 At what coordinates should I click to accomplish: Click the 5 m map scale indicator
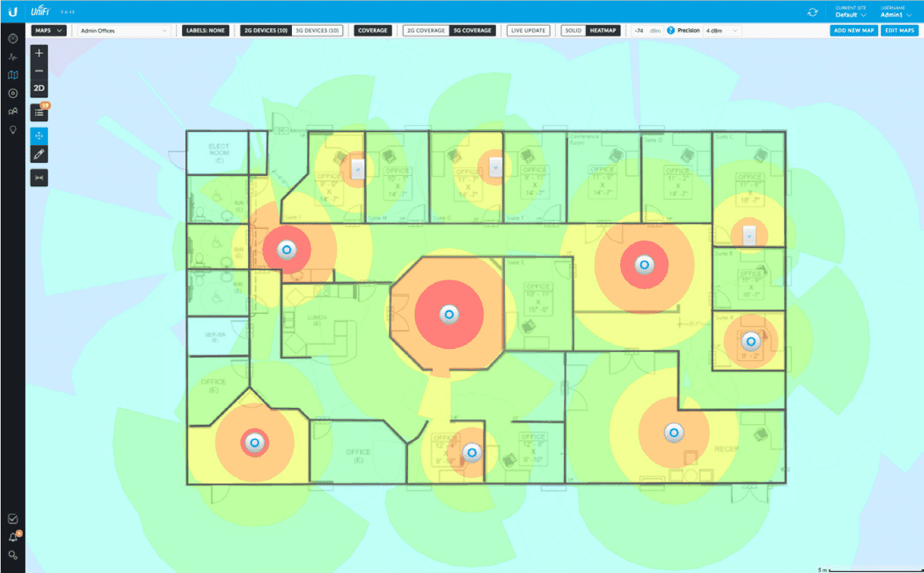(x=870, y=569)
